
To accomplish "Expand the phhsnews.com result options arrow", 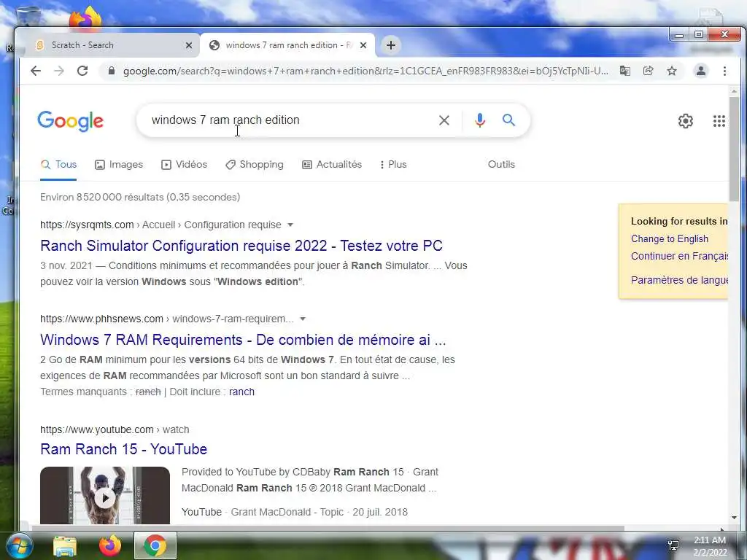I will tap(303, 319).
